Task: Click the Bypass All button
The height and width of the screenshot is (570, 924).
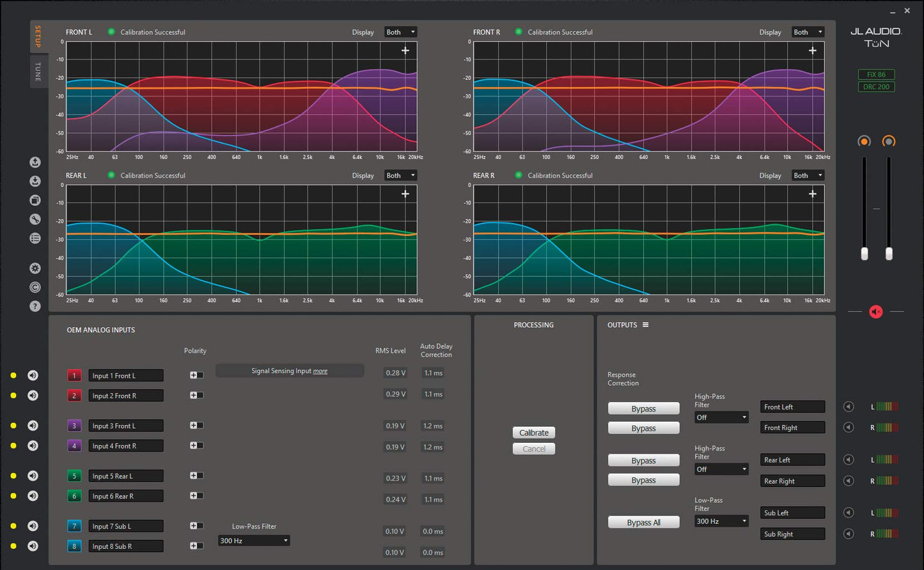Action: coord(643,523)
